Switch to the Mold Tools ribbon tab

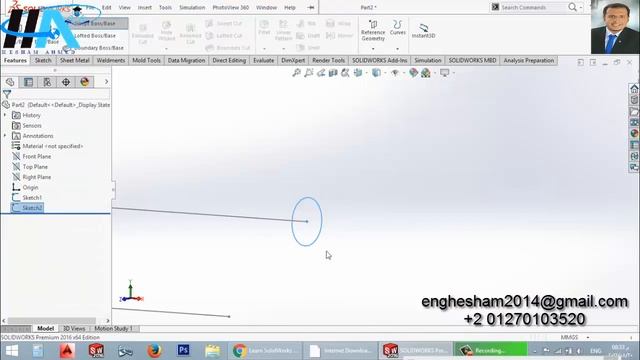coord(147,60)
